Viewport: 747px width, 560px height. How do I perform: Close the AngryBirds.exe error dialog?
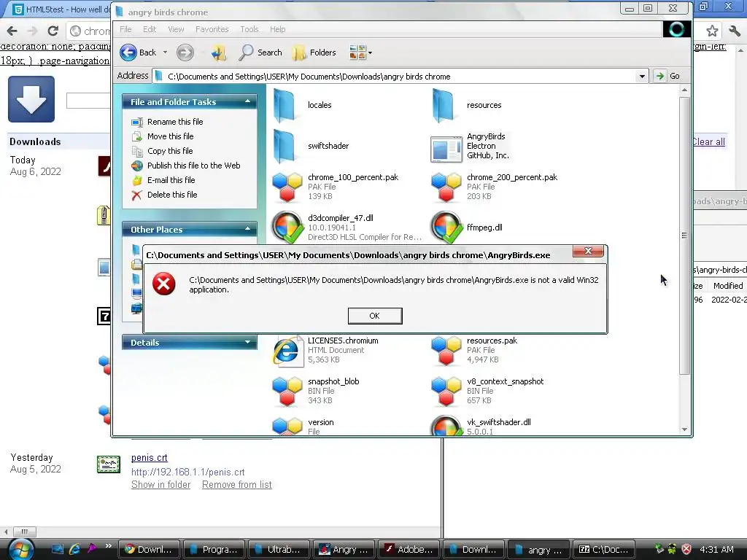click(x=588, y=251)
